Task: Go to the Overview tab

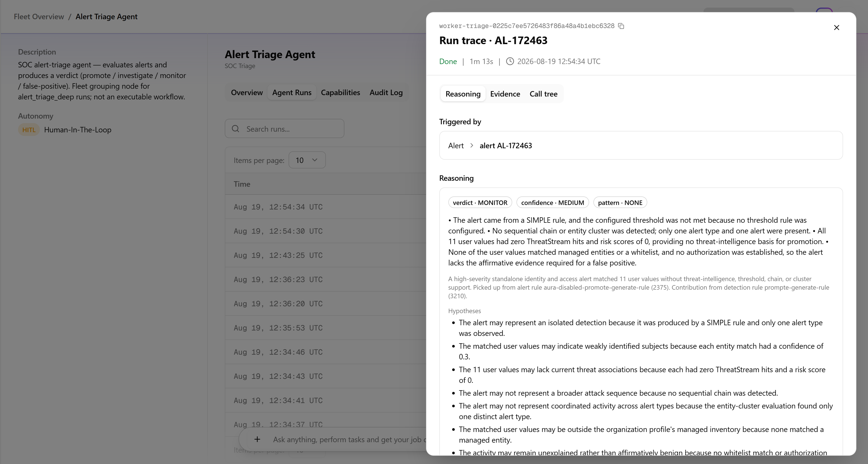Action: coord(247,92)
